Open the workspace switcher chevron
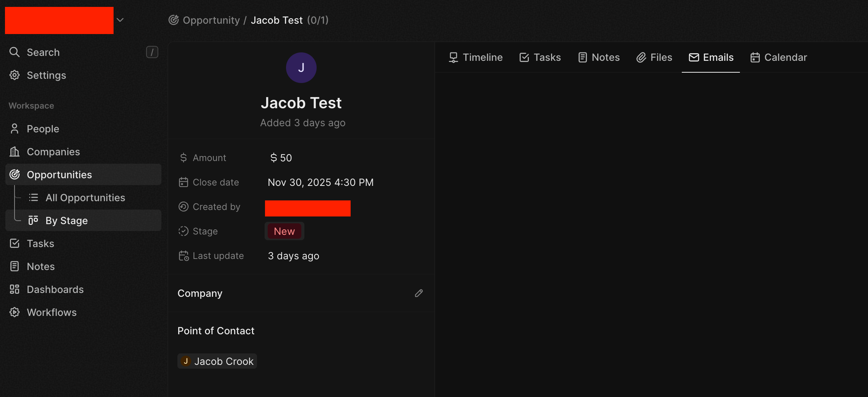This screenshot has width=868, height=397. (120, 20)
